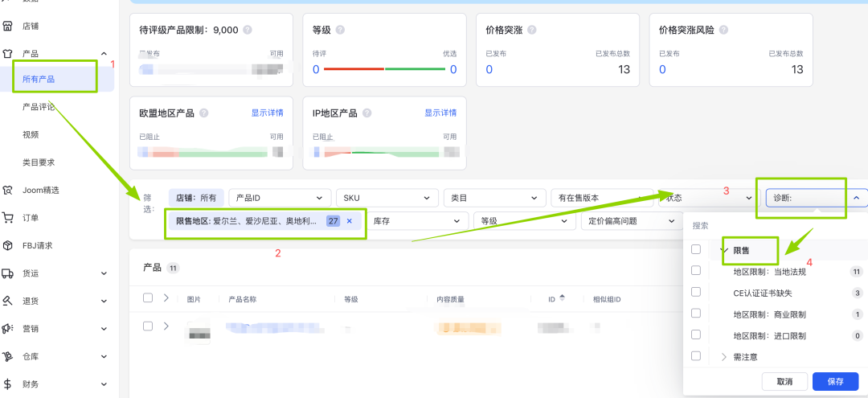This screenshot has width=868, height=398.
Task: Click 显示详情 on 欧盟地区产品 card
Action: [267, 113]
